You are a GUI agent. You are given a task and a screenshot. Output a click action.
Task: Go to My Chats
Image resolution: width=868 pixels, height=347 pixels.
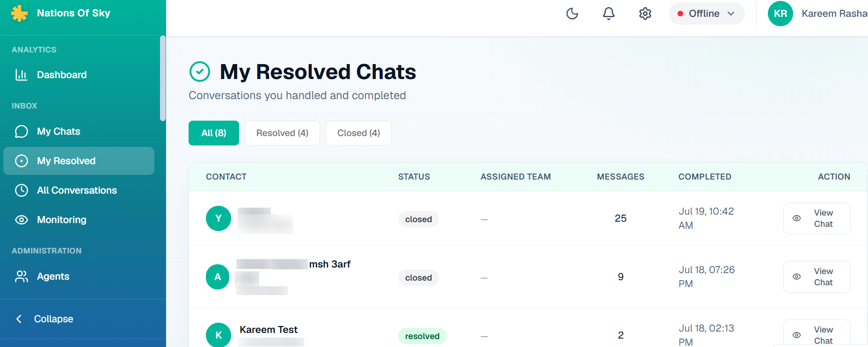coord(79,131)
